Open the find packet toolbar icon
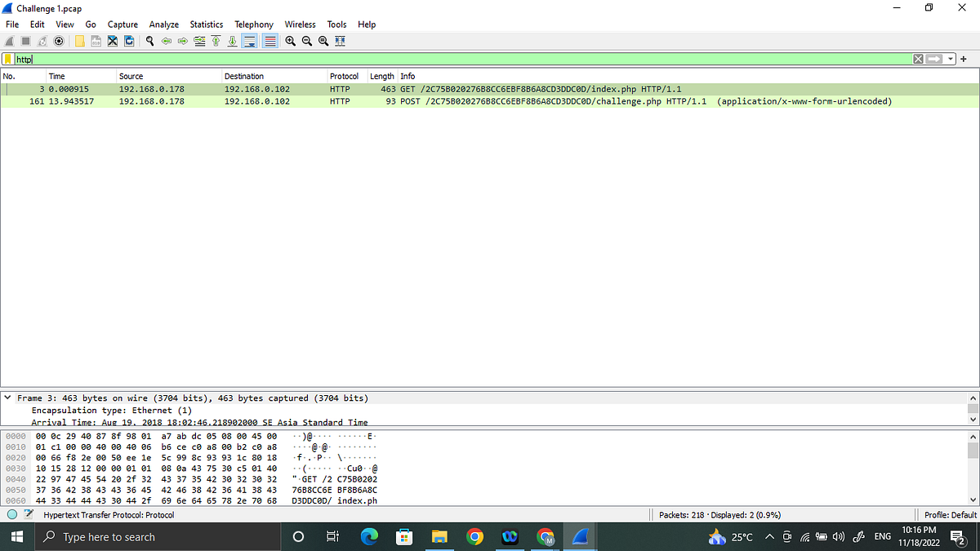 (150, 41)
